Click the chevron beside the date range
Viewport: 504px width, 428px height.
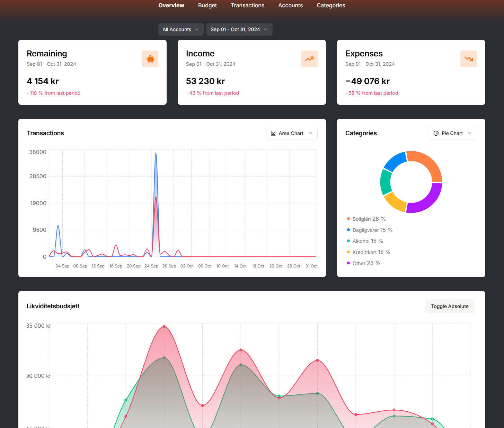point(266,29)
